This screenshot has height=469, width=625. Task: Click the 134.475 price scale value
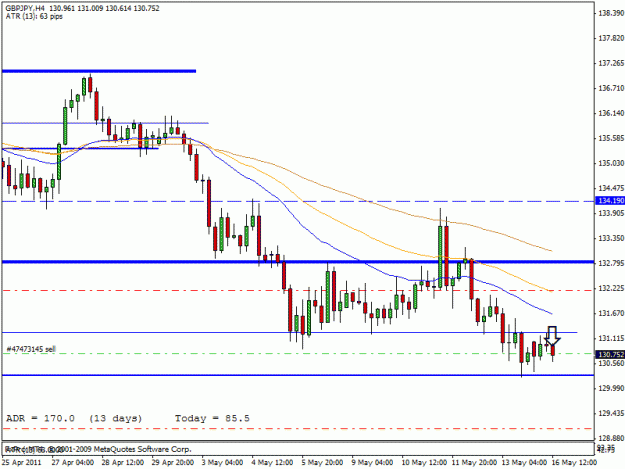pos(611,188)
